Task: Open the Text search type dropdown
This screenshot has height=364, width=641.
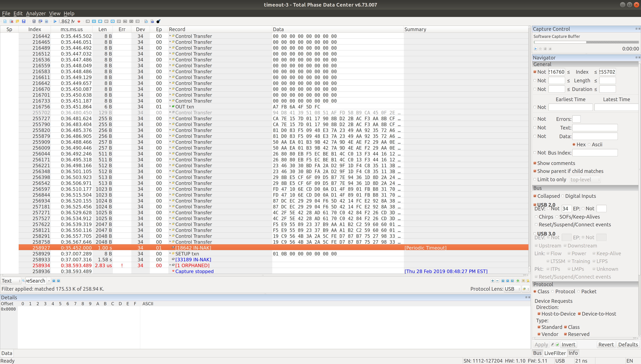Action: click(x=11, y=281)
